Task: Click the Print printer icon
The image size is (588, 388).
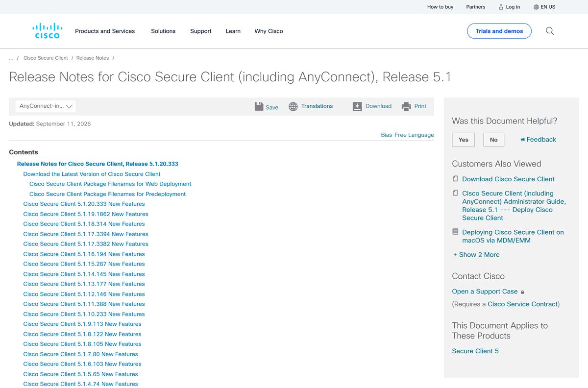Action: 406,106
